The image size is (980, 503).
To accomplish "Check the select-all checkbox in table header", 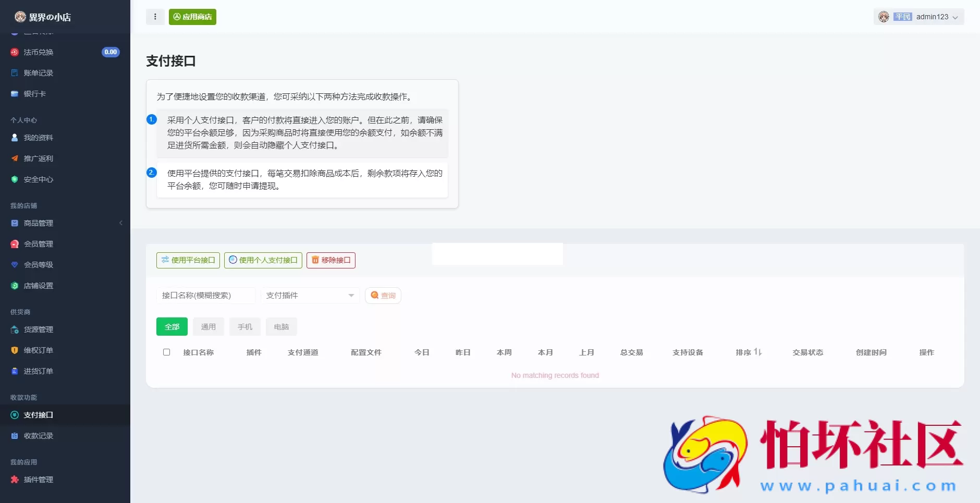I will (x=166, y=352).
